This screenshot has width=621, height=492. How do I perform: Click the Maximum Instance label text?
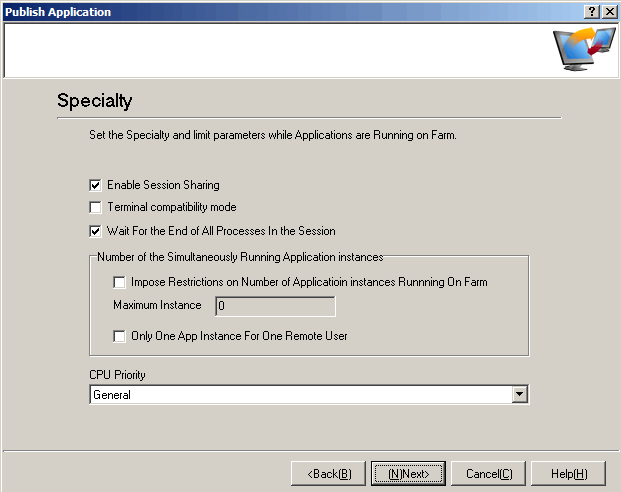click(157, 305)
